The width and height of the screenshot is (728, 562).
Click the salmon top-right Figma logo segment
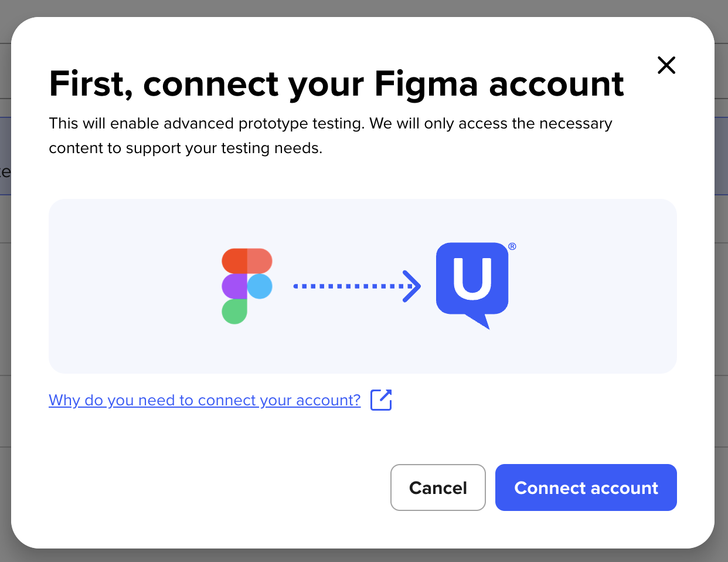(x=260, y=261)
